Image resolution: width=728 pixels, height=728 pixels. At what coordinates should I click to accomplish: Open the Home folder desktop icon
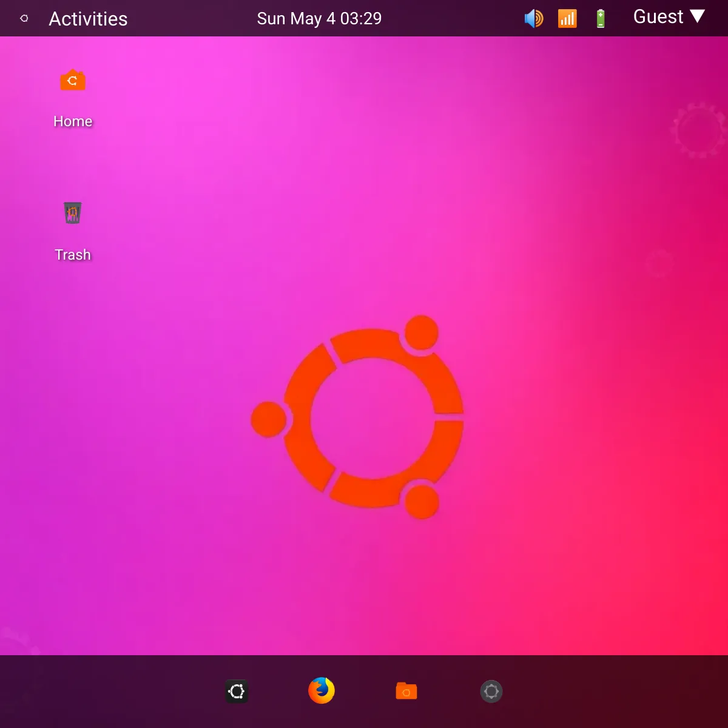(73, 80)
